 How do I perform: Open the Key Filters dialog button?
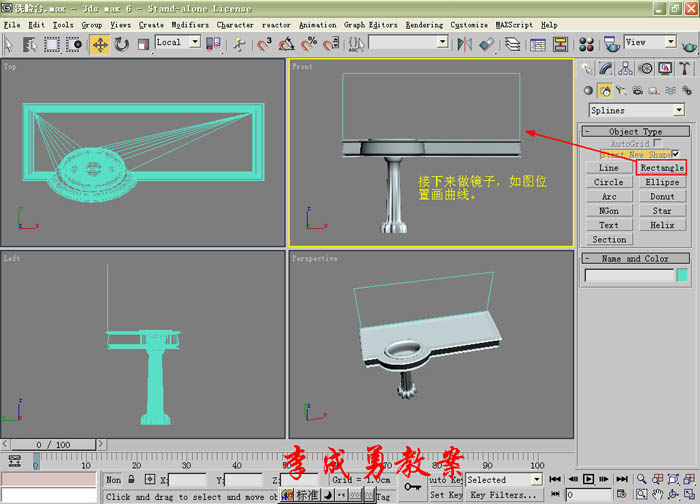(504, 495)
